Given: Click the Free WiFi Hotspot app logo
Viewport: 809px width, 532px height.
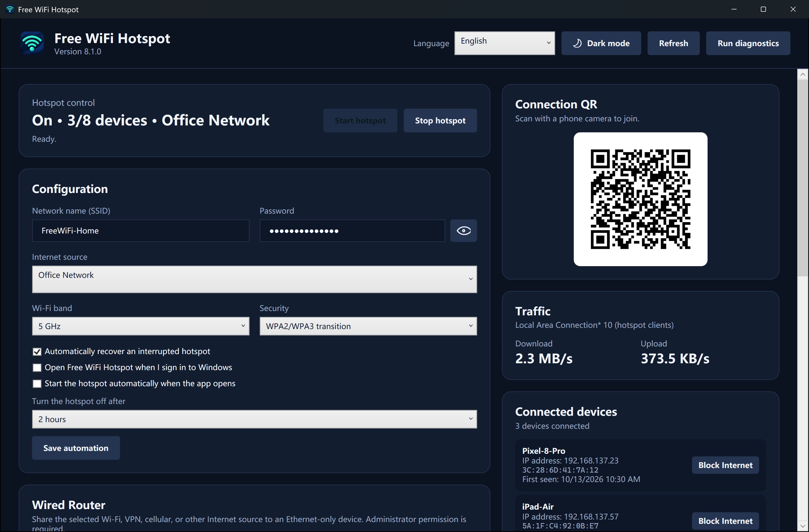Looking at the screenshot, I should [x=32, y=43].
